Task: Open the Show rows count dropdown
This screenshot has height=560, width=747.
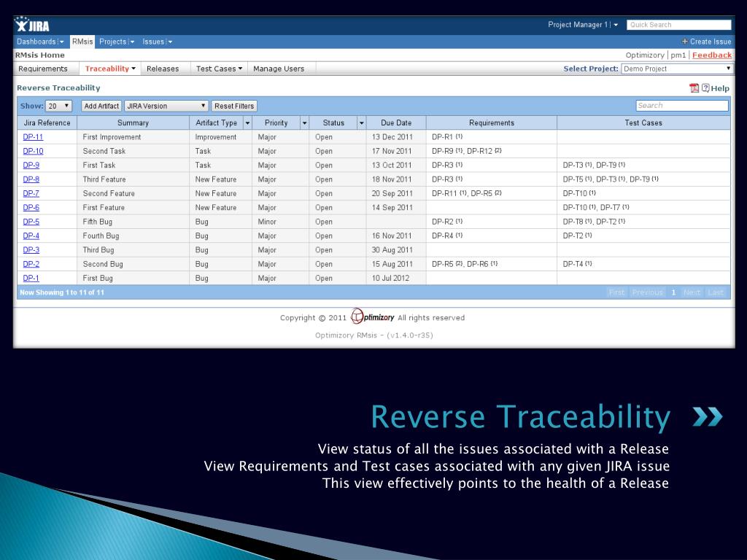Action: 58,106
